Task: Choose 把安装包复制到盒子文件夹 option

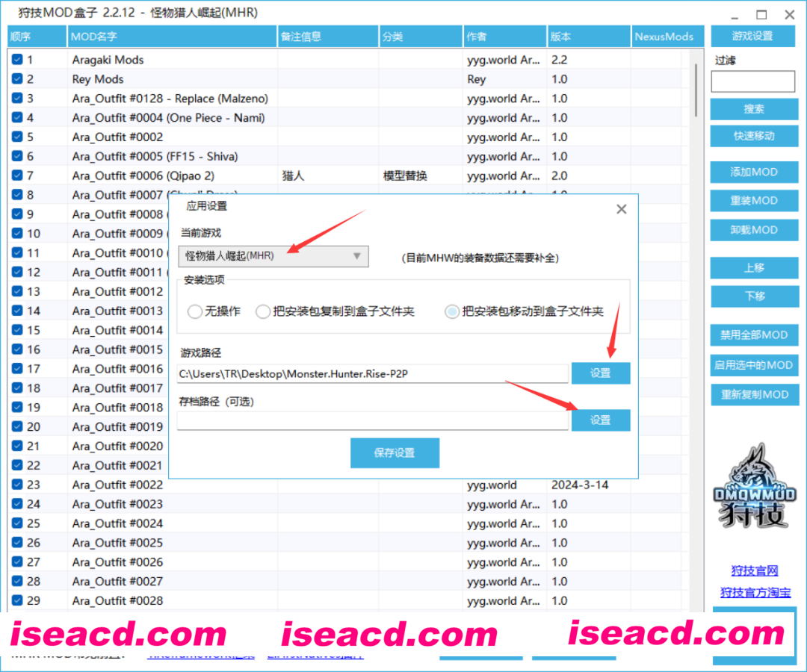Action: 263,311
